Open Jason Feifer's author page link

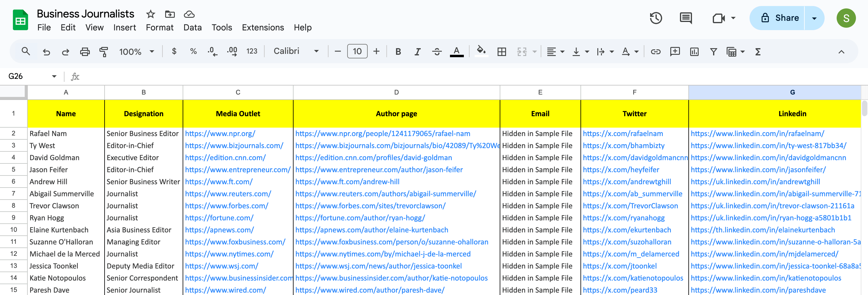point(379,169)
